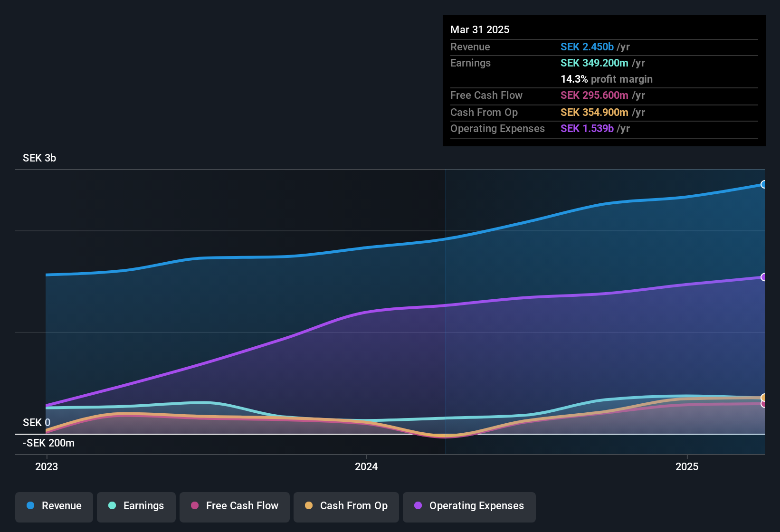This screenshot has width=780, height=532.
Task: Toggle the Free Cash Flow legend series
Action: pos(235,507)
